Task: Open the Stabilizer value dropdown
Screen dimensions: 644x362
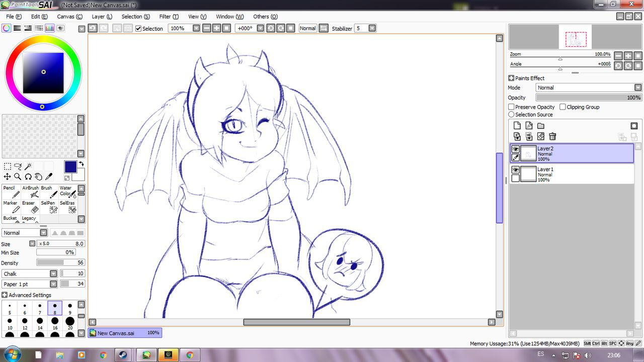Action: 372,28
